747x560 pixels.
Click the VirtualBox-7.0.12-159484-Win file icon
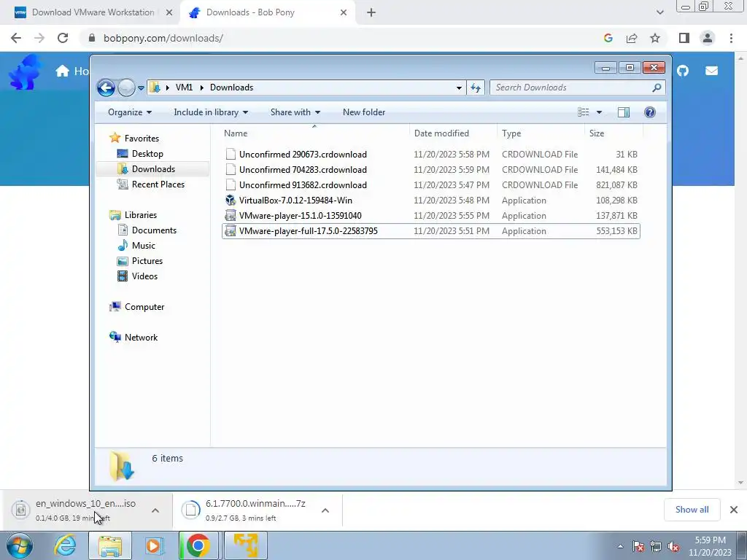click(231, 201)
